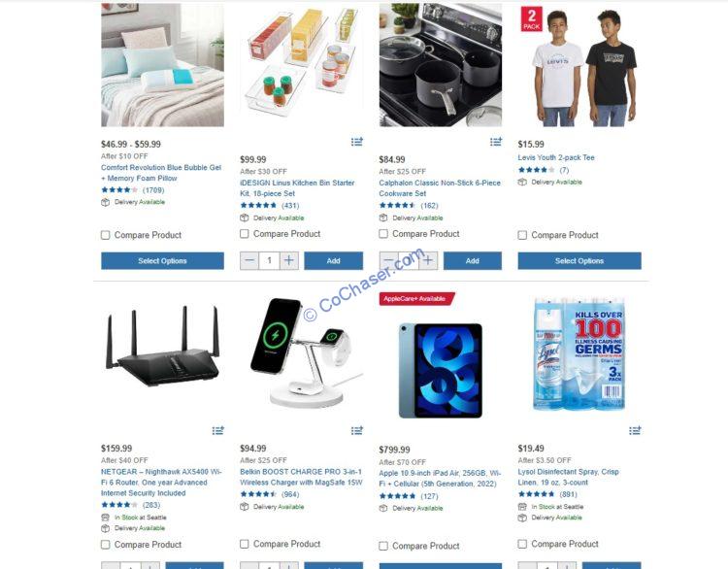
Task: Check Compare Product for Levis Youth Tee
Action: point(522,235)
